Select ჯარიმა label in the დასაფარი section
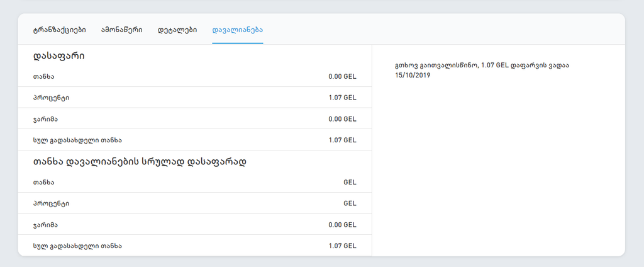The image size is (644, 267). (45, 119)
